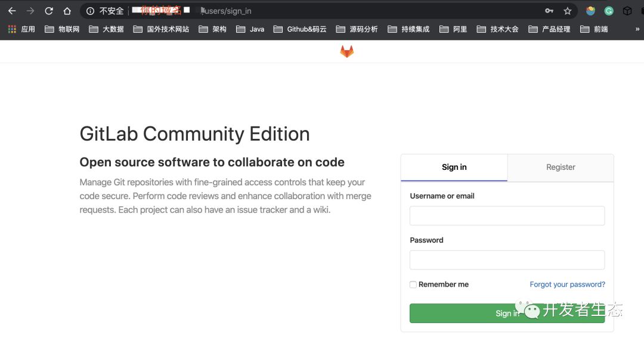Click the 不安全 security label

(x=112, y=11)
